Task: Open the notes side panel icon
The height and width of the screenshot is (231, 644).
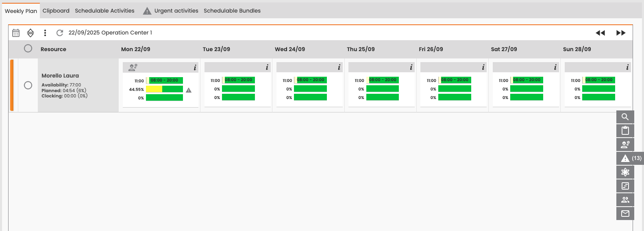Action: coord(625,186)
